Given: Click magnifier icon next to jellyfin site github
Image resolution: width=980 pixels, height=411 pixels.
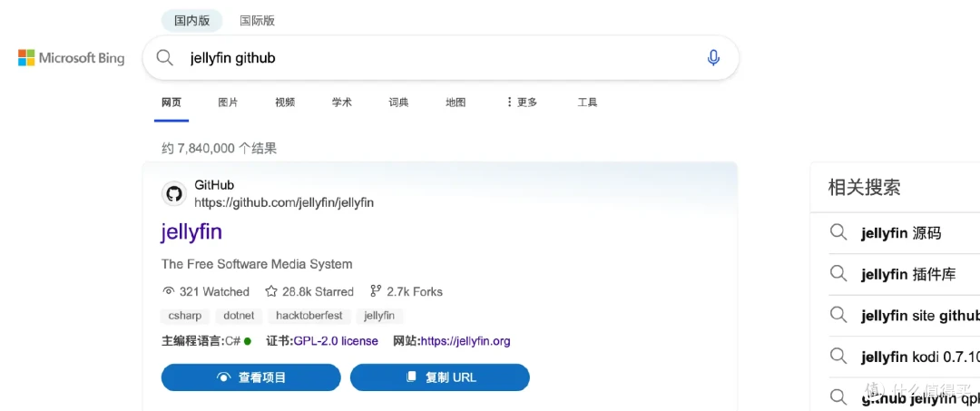Looking at the screenshot, I should pos(838,315).
